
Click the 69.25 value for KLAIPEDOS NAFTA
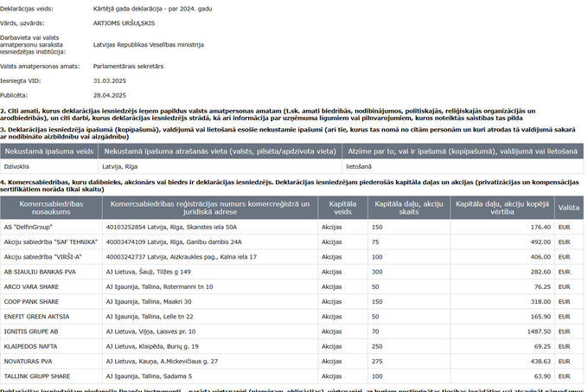[x=542, y=346]
